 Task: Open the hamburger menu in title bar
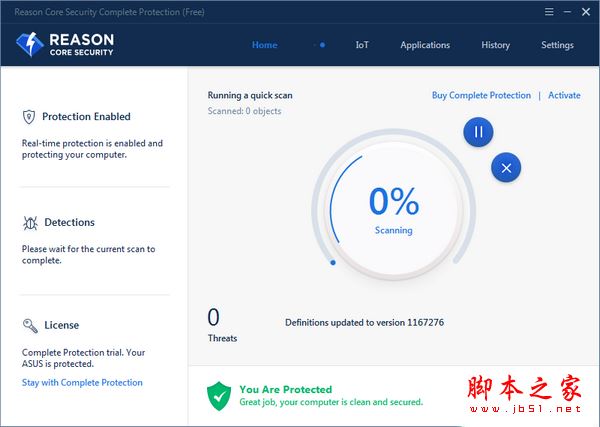coord(549,12)
